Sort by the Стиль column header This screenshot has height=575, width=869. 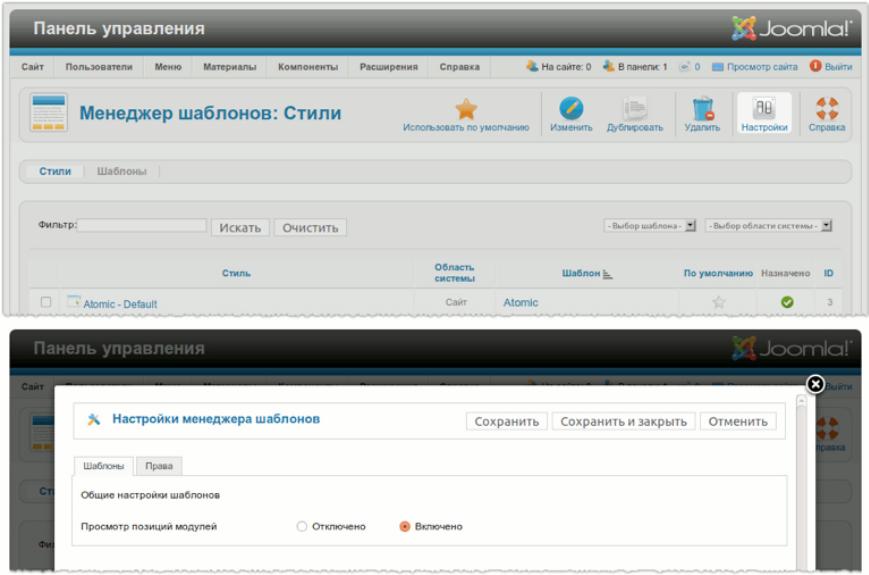pos(236,273)
